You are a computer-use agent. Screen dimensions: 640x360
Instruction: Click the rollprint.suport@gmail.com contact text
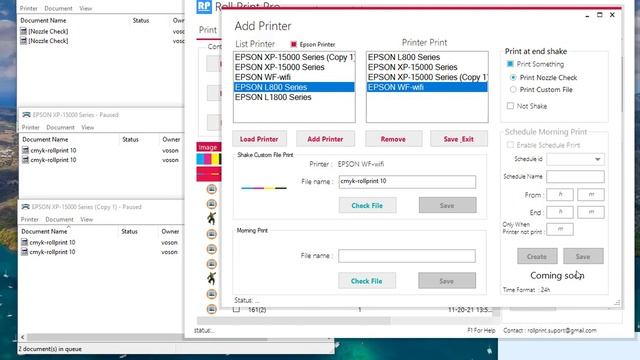pyautogui.click(x=562, y=330)
